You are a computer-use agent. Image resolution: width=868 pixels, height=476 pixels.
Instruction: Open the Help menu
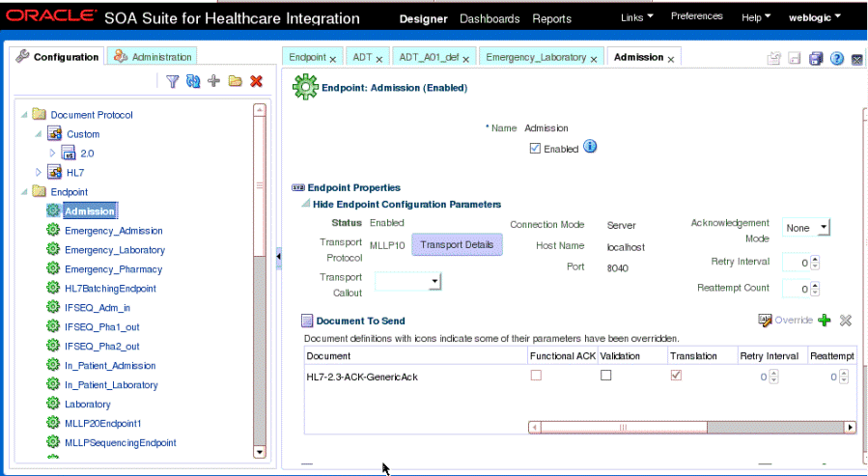(756, 17)
